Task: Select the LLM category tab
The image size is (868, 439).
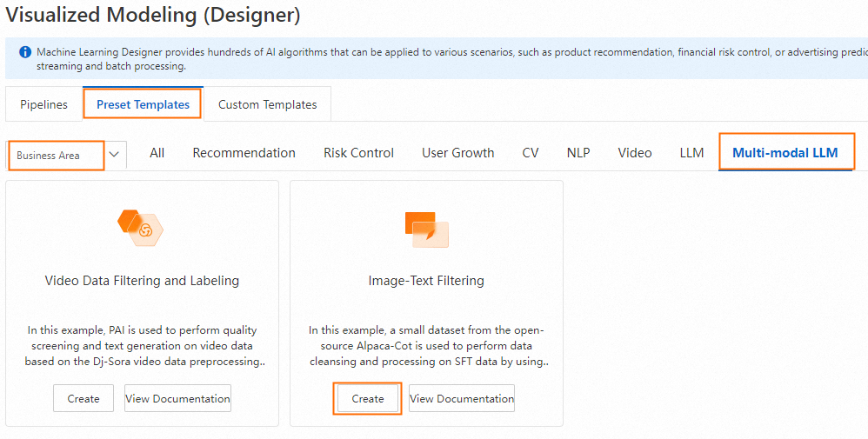Action: [x=691, y=153]
